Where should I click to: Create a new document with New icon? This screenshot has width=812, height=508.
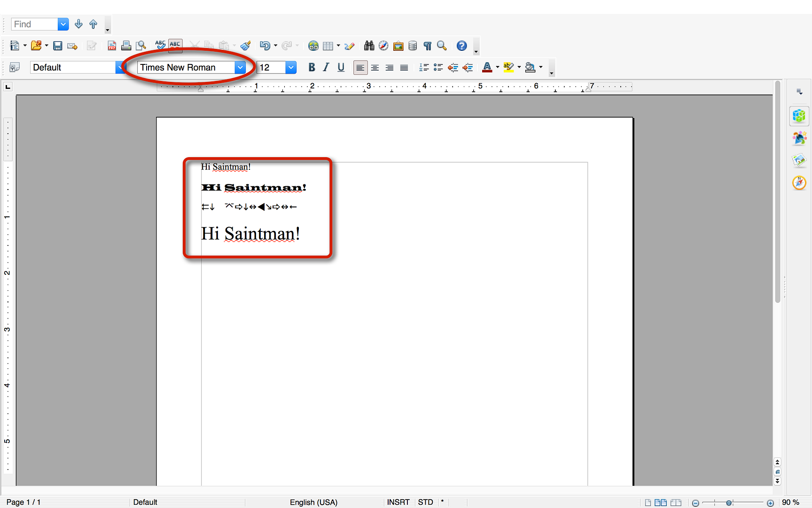coord(15,46)
